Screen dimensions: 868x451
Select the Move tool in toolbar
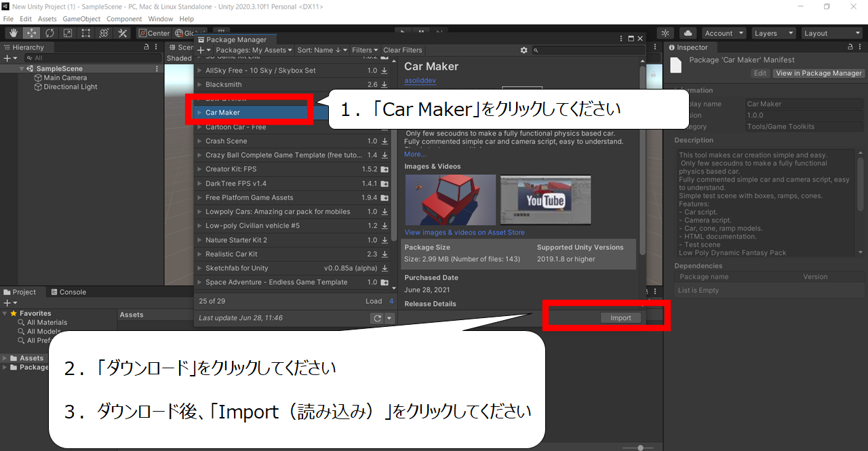click(31, 33)
